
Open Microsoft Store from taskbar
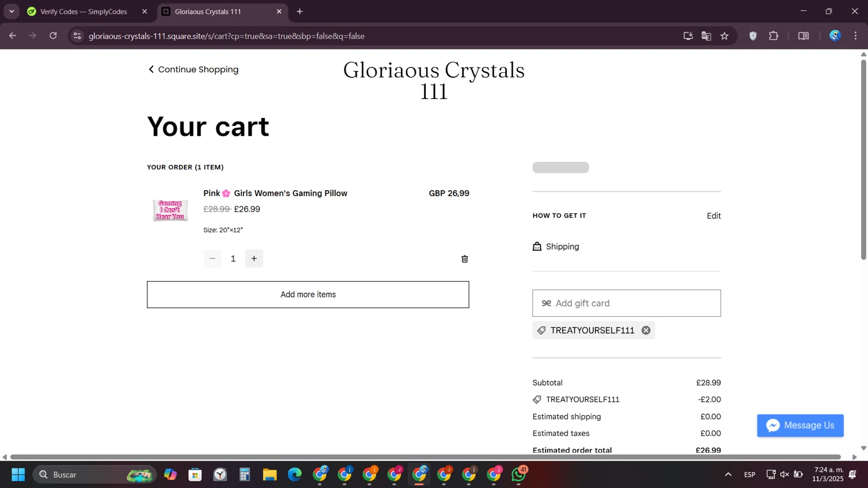195,475
